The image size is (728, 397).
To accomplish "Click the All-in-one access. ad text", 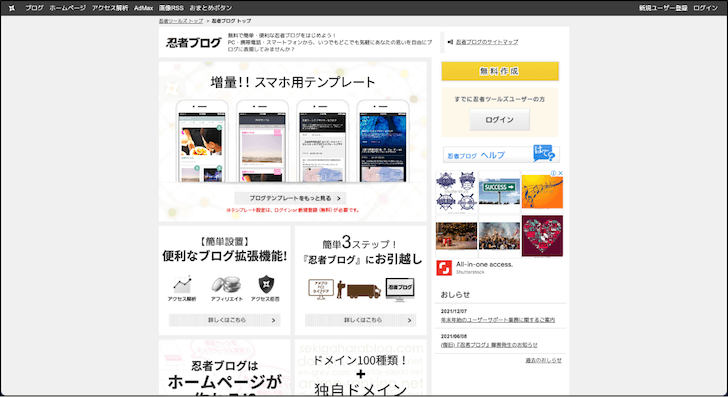I will pyautogui.click(x=484, y=264).
